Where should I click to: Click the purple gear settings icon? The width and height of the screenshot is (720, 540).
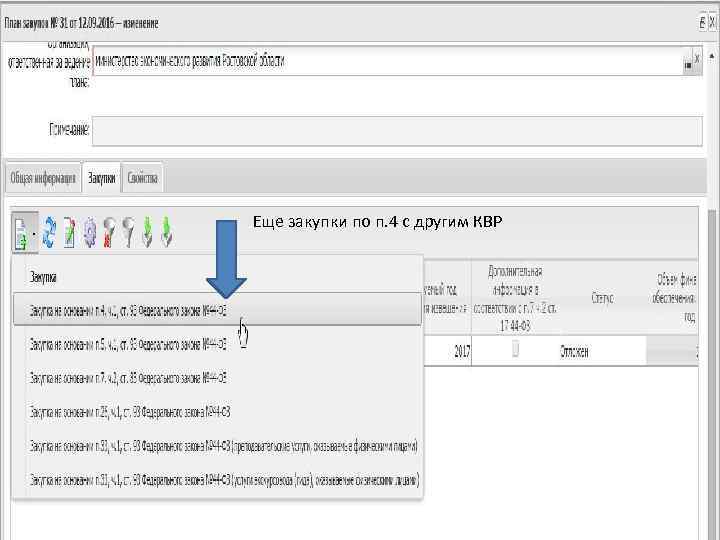pyautogui.click(x=90, y=232)
